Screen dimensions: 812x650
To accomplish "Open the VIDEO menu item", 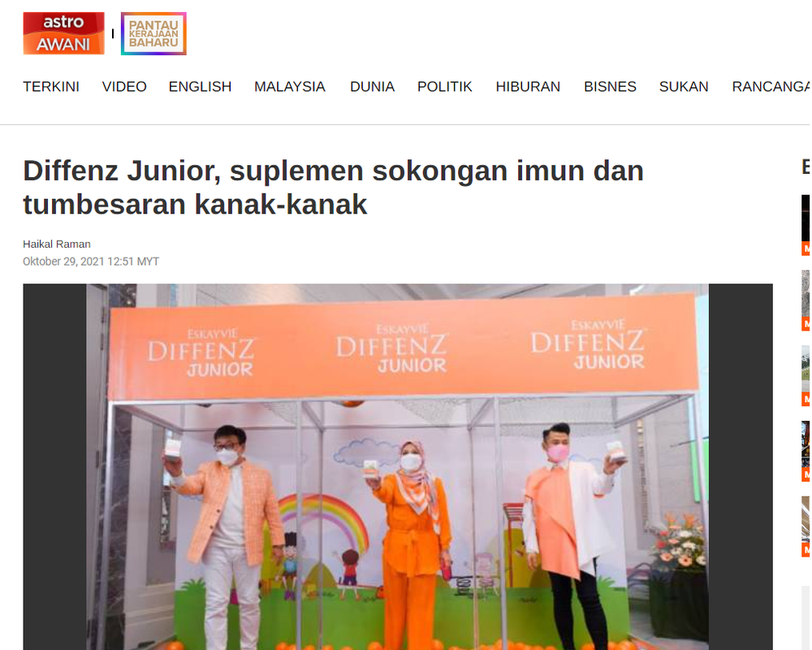I will [x=124, y=87].
